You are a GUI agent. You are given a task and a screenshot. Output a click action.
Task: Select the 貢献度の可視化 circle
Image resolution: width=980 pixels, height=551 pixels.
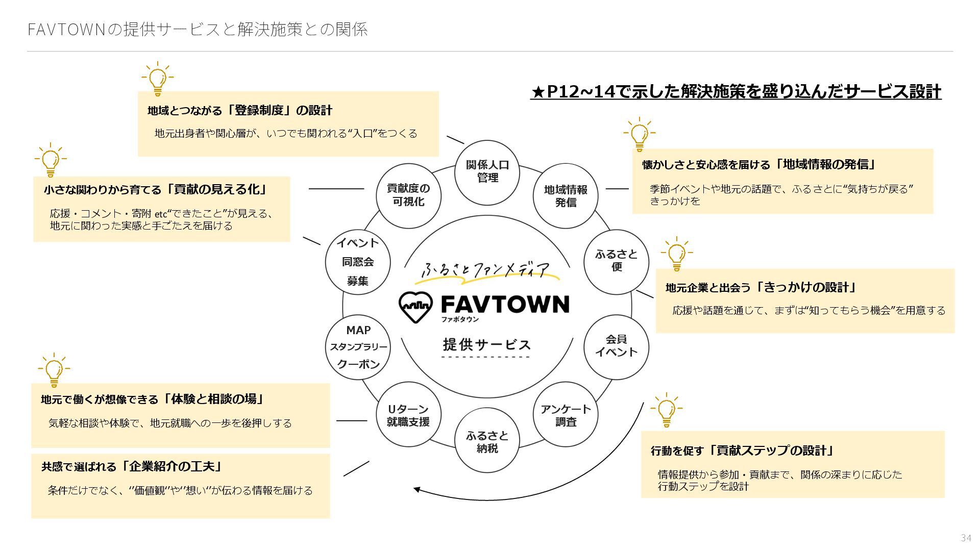[x=408, y=195]
